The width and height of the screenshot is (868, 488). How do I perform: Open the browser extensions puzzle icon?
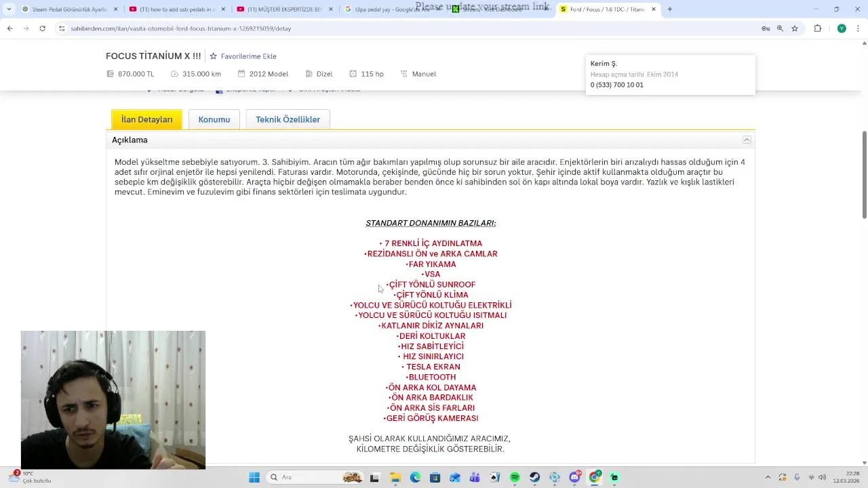pos(818,28)
